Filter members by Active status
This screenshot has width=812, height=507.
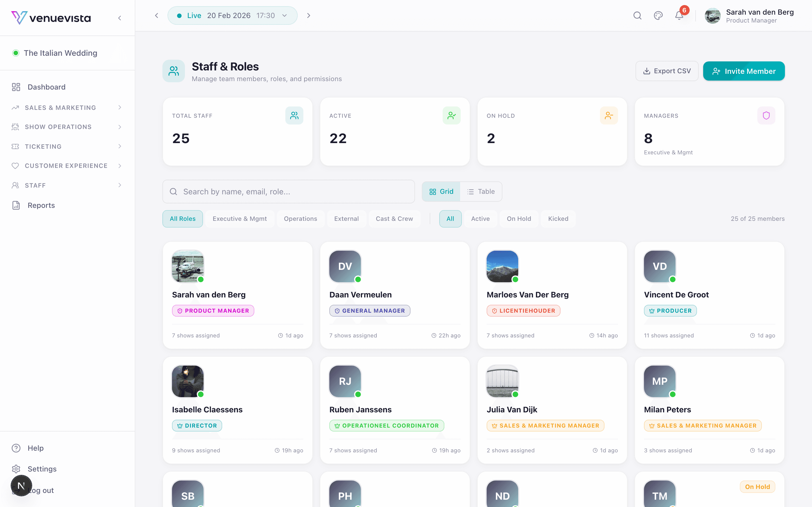click(x=480, y=218)
